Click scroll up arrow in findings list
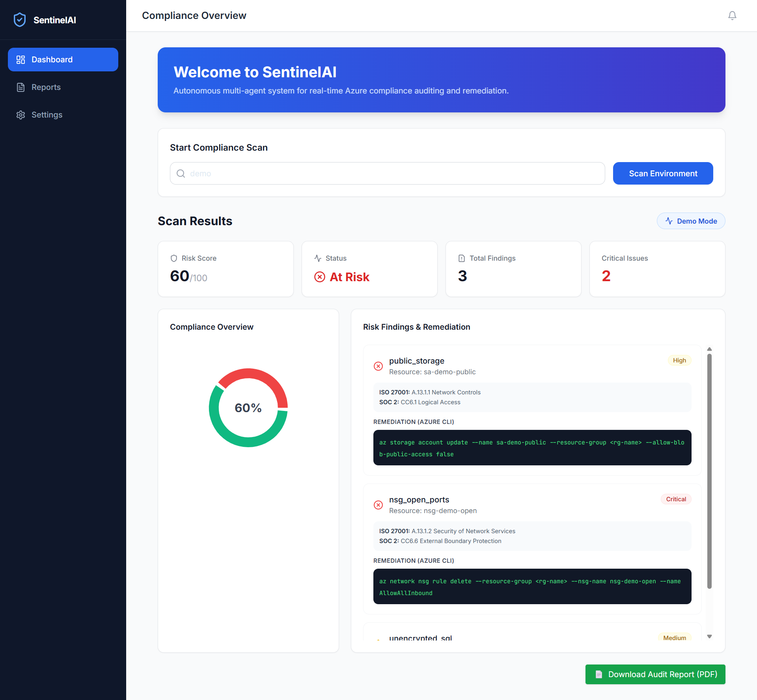757x700 pixels. [709, 349]
